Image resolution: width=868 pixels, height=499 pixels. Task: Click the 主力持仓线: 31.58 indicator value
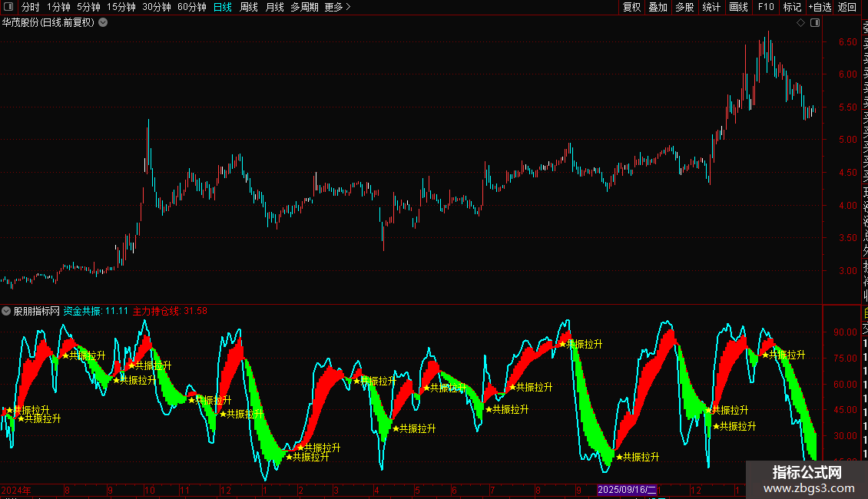coord(170,312)
